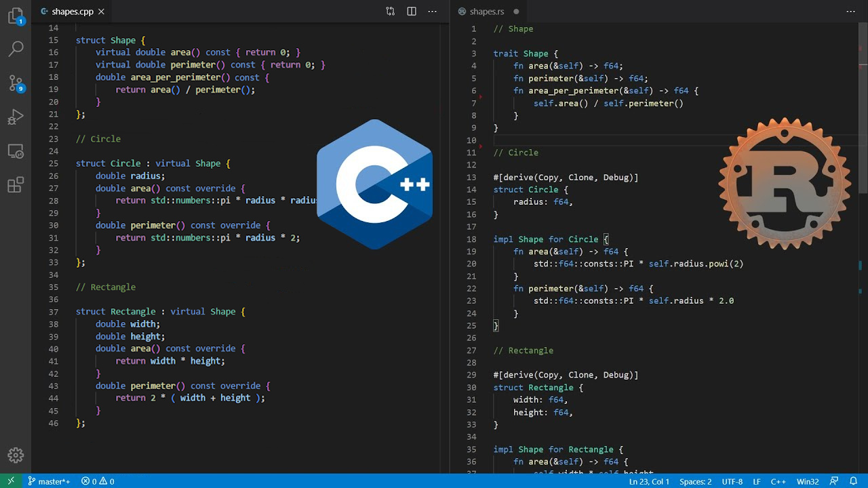This screenshot has width=868, height=488.
Task: Click the '// Circle' comment in shapes.cpp
Action: (x=98, y=139)
